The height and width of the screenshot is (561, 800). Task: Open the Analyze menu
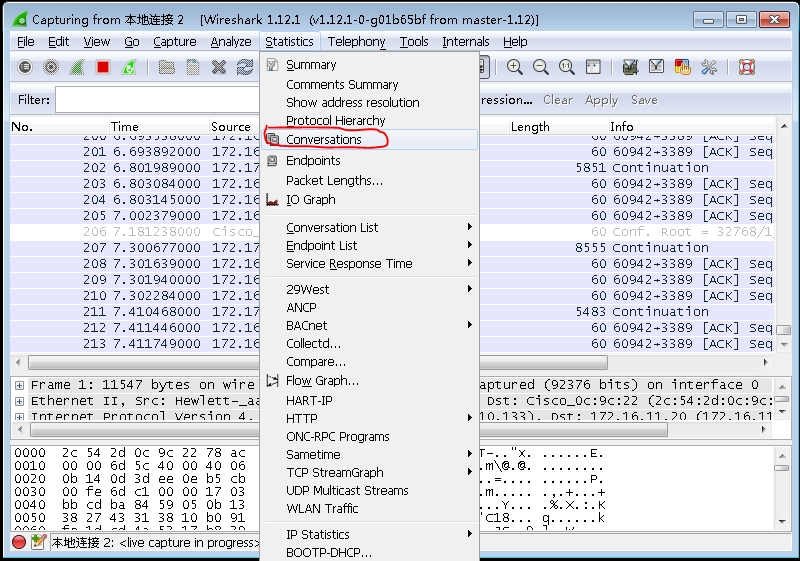231,42
